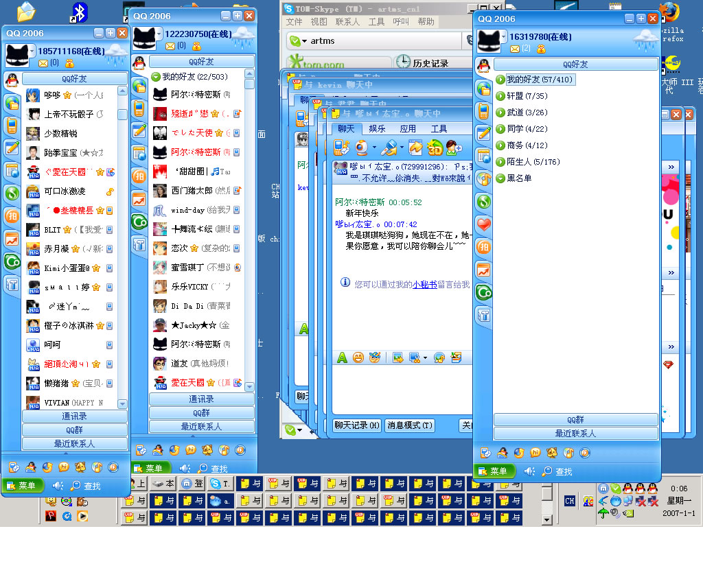The height and width of the screenshot is (588, 703).
Task: Toggle sound speaker in middle QQ window
Action: pyautogui.click(x=185, y=469)
